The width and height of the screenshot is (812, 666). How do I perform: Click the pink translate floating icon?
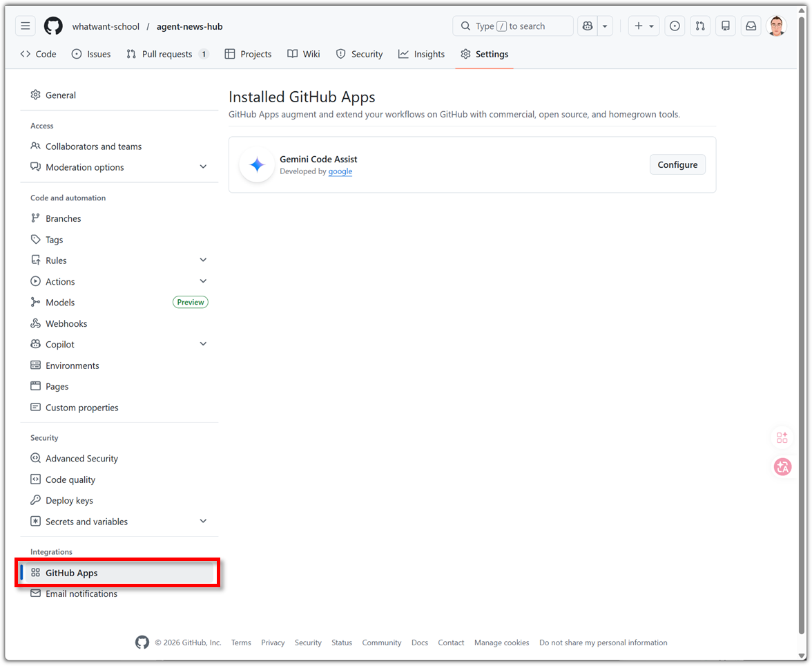click(x=782, y=467)
